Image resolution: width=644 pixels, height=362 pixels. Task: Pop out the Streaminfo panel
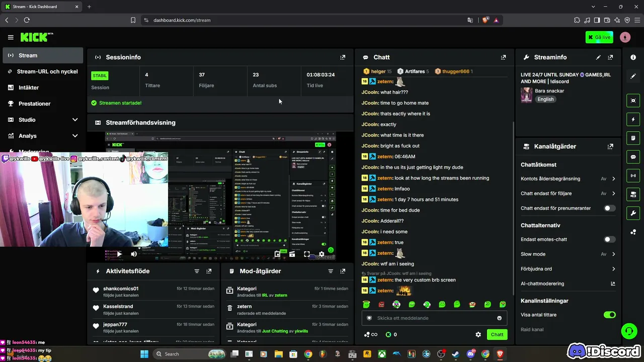pos(610,57)
